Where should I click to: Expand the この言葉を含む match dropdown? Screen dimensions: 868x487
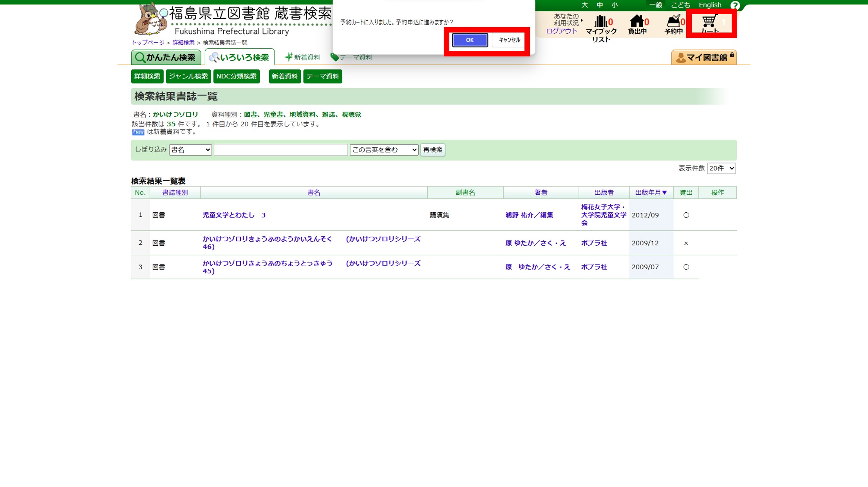[384, 150]
